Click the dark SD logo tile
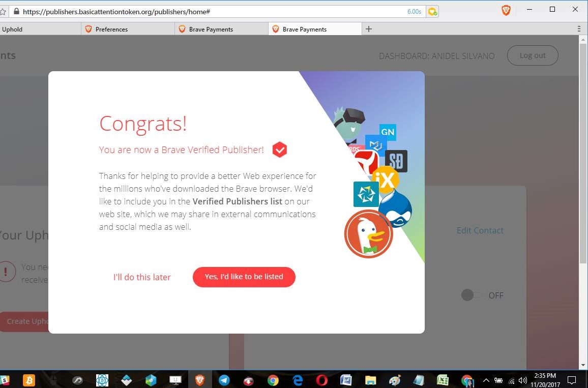Image resolution: width=588 pixels, height=388 pixels. pos(396,161)
